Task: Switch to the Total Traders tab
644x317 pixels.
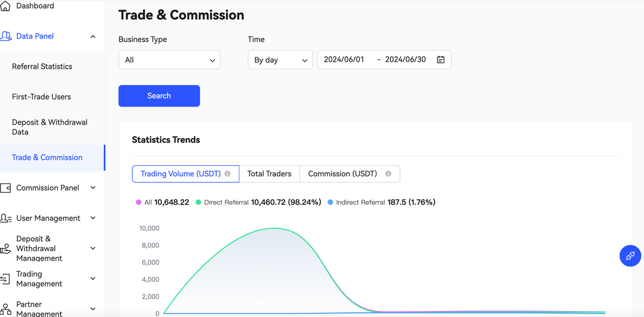Action: tap(269, 174)
